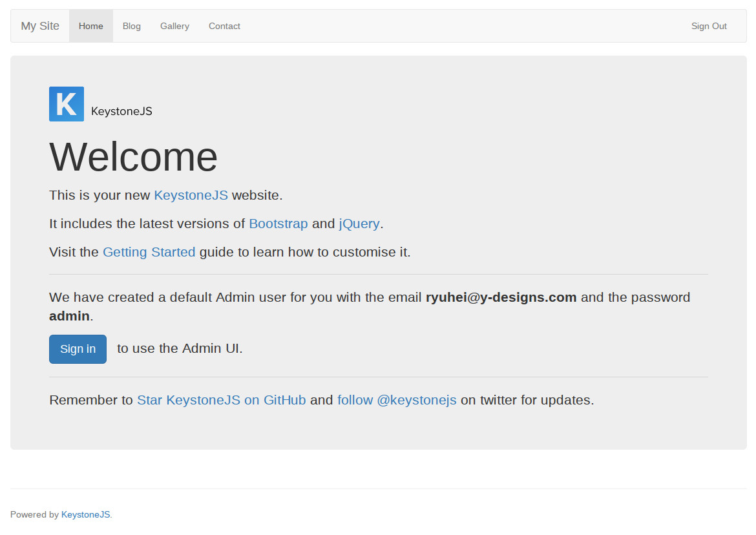Click the 'to use the Admin UI.' text
This screenshot has height=535, width=756.
(180, 348)
